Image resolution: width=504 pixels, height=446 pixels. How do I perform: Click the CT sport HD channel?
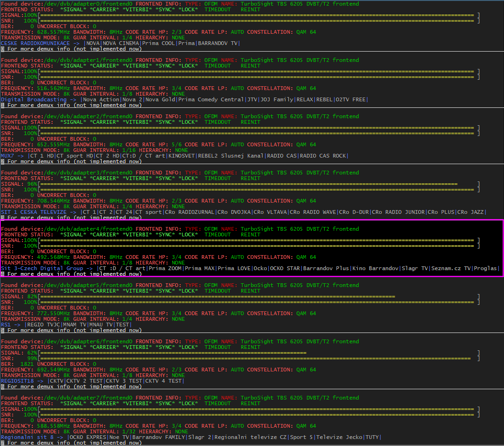coord(75,156)
